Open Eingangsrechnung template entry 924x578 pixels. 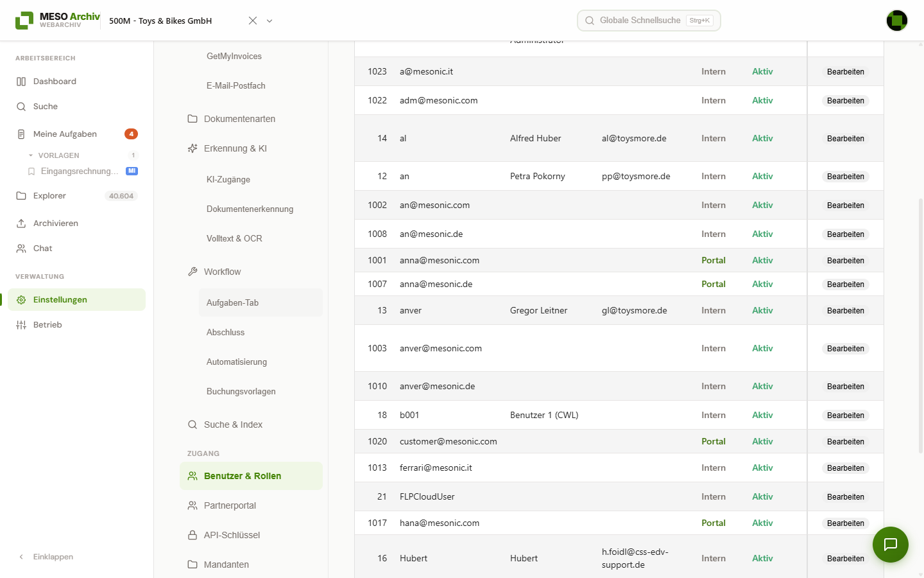(80, 171)
